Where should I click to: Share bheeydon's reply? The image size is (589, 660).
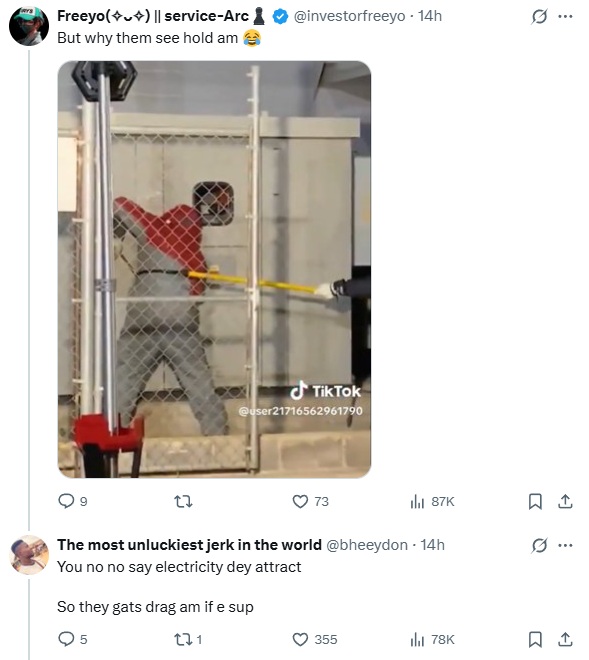pyautogui.click(x=565, y=639)
